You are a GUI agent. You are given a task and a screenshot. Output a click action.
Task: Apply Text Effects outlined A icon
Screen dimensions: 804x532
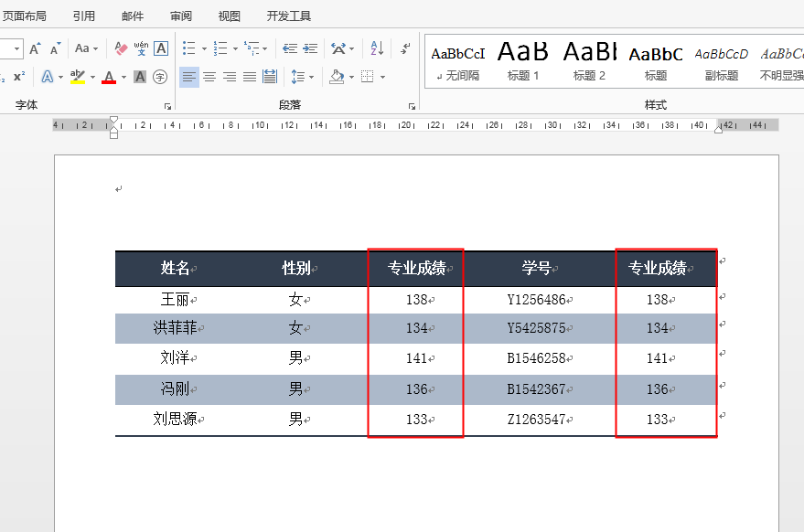tap(48, 77)
